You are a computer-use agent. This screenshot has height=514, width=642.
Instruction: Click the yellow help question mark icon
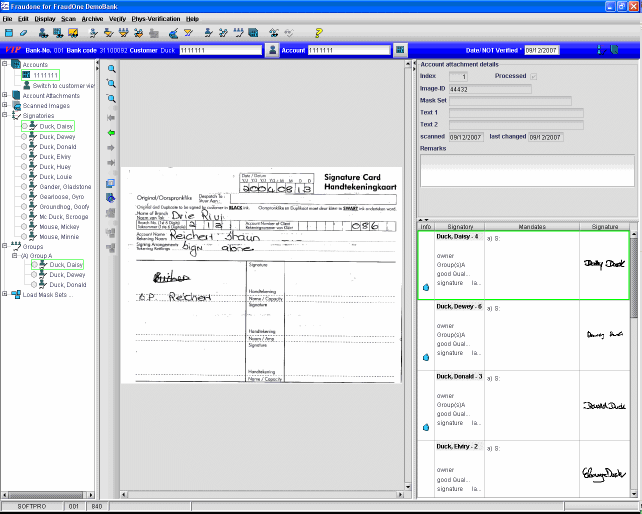coord(318,33)
